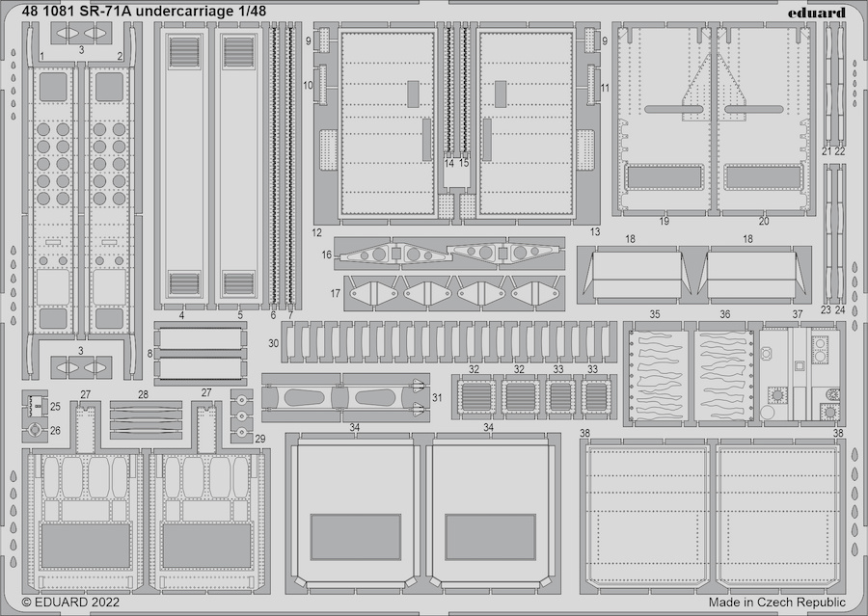Select the gear door panel numbered 19
The width and height of the screenshot is (868, 616).
[x=665, y=119]
